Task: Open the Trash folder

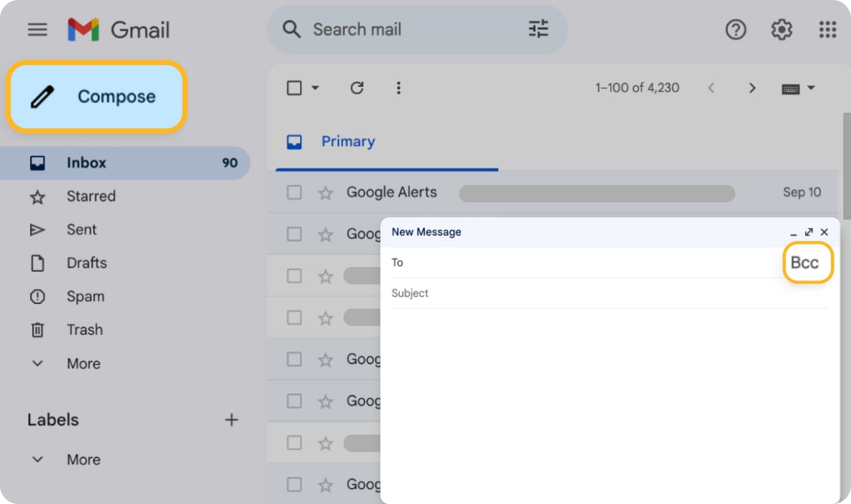Action: pos(84,329)
